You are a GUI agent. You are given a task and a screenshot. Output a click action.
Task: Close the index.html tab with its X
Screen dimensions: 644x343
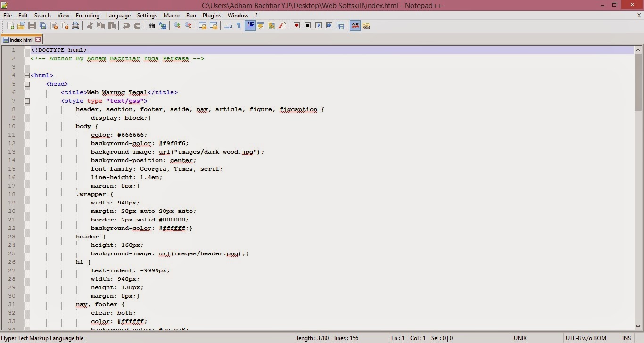pyautogui.click(x=38, y=40)
